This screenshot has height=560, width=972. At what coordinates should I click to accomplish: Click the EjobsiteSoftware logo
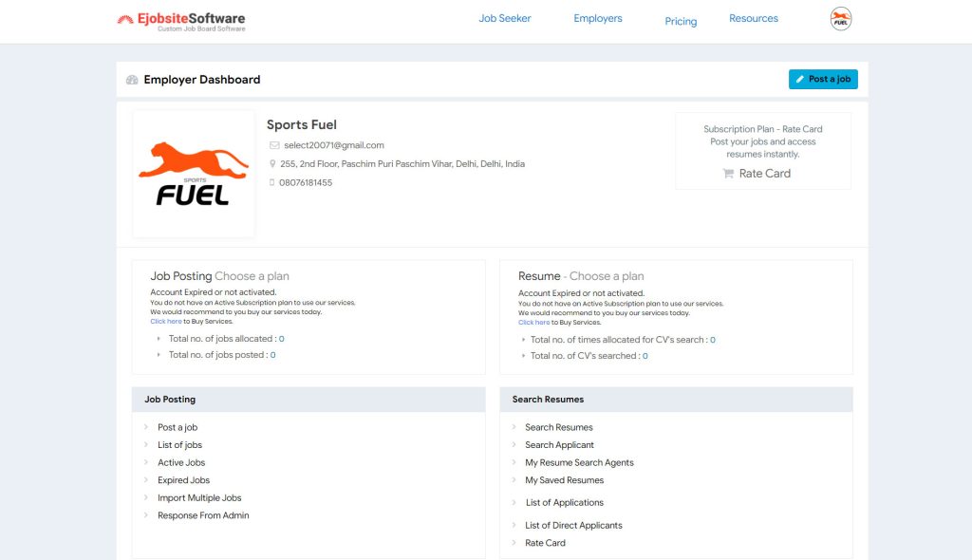(180, 20)
